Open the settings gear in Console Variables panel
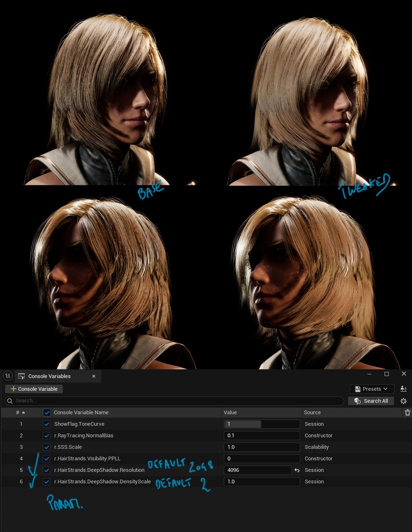The width and height of the screenshot is (412, 532). click(403, 401)
